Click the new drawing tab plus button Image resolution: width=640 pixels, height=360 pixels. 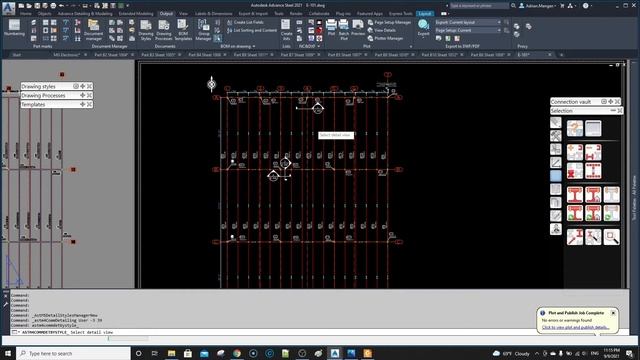click(562, 55)
